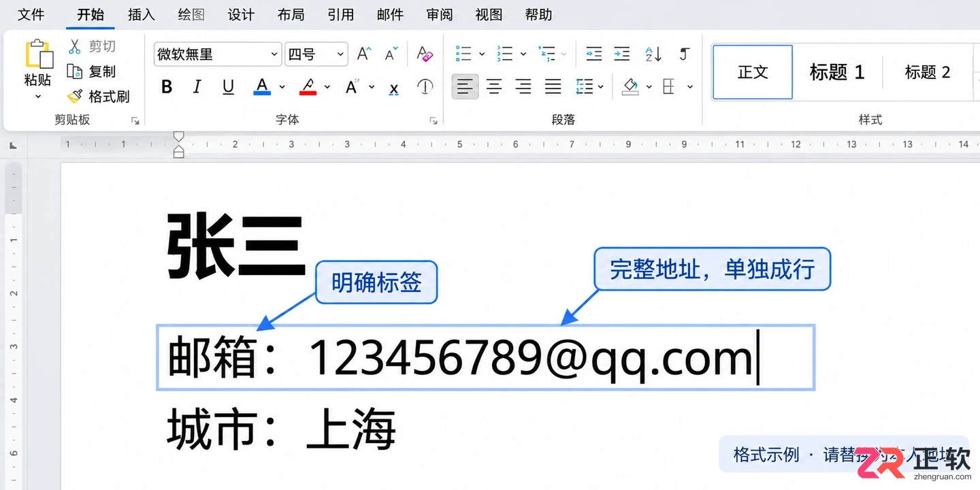The image size is (980, 490).
Task: Decrease font size with the shrink-font icon
Action: point(391,54)
